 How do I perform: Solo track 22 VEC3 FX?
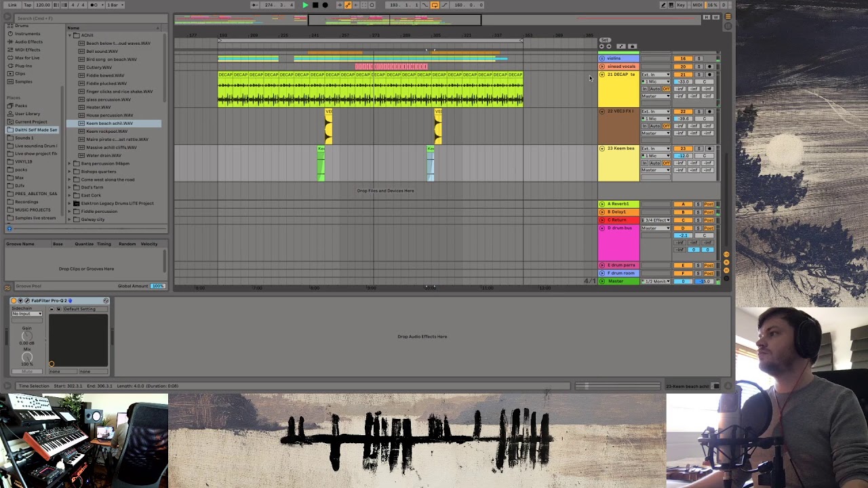click(x=698, y=111)
